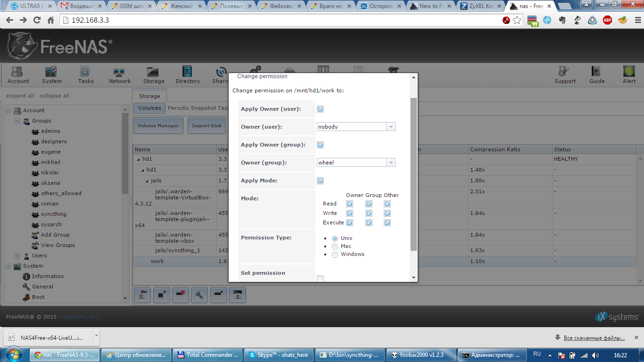
Task: Select the Windows permission type
Action: [x=335, y=255]
